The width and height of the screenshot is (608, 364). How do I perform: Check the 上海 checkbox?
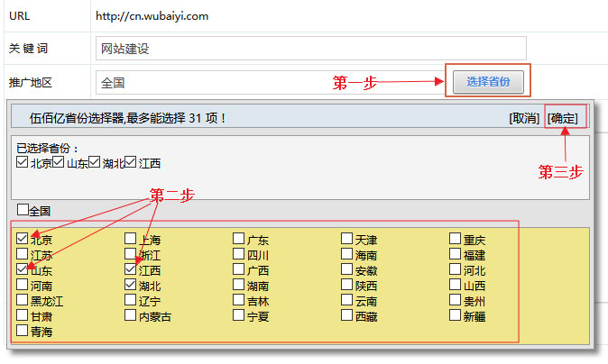click(131, 239)
